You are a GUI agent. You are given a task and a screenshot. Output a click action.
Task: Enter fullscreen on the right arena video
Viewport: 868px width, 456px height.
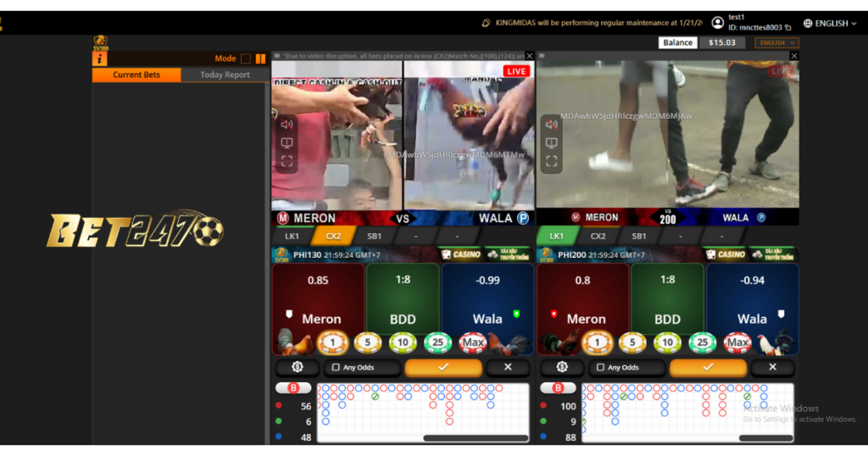pos(552,160)
